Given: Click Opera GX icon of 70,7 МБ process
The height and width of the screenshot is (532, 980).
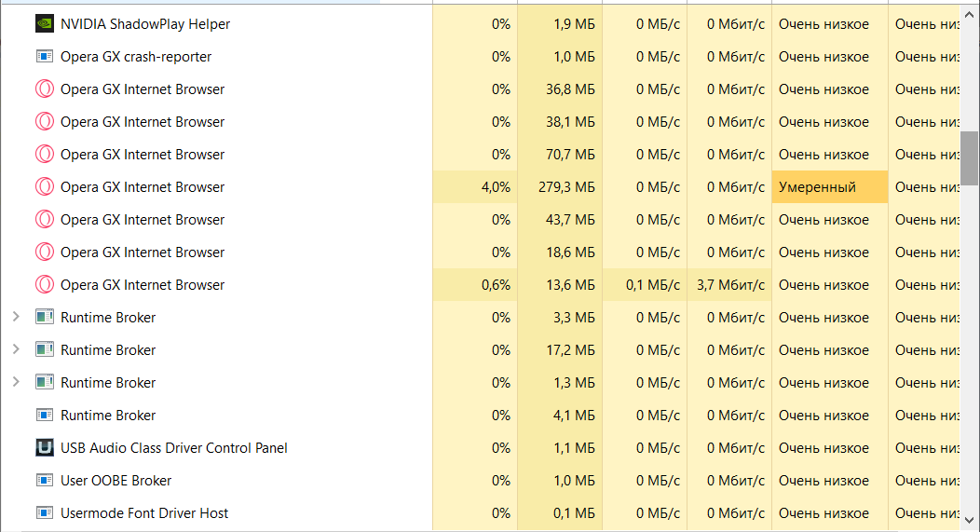Looking at the screenshot, I should point(44,155).
